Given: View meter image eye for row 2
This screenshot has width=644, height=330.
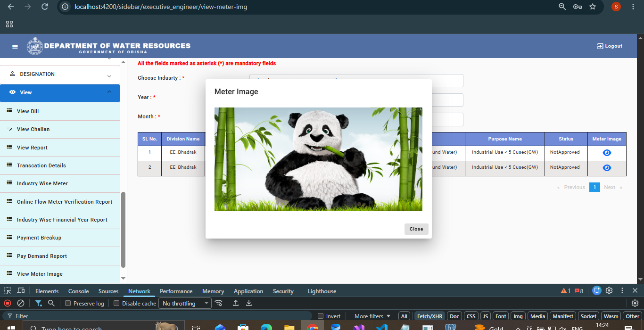Looking at the screenshot, I should click(x=607, y=168).
